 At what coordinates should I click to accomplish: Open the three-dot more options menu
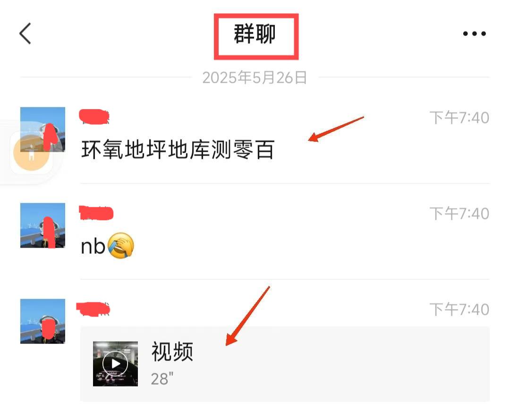474,34
